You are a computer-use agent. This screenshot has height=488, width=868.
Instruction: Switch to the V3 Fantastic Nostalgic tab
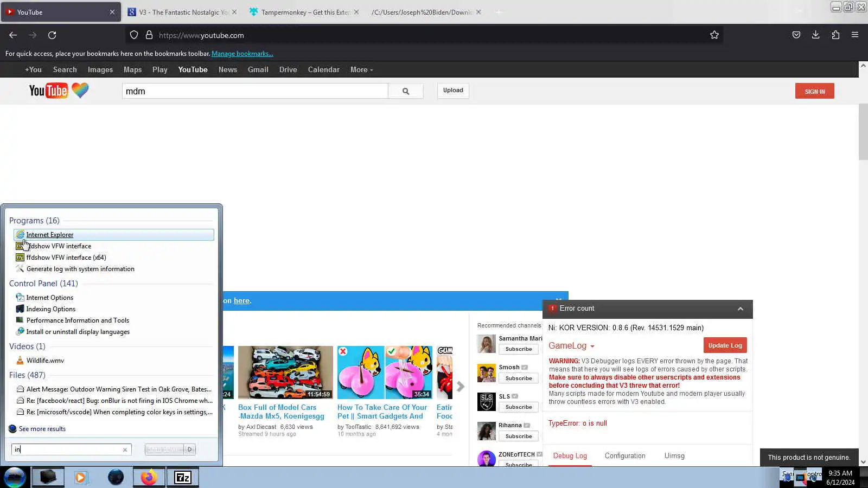pos(183,12)
